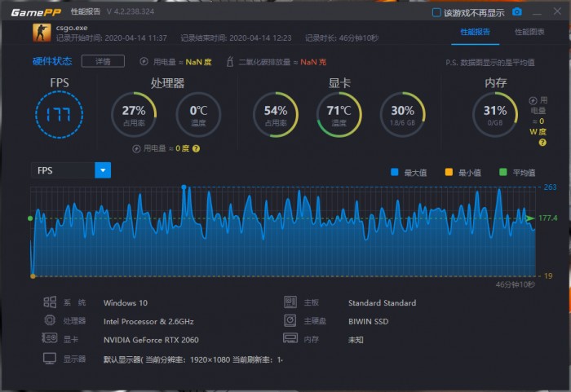571x392 pixels.
Task: Minimize the GamePP report window
Action: tap(537, 14)
